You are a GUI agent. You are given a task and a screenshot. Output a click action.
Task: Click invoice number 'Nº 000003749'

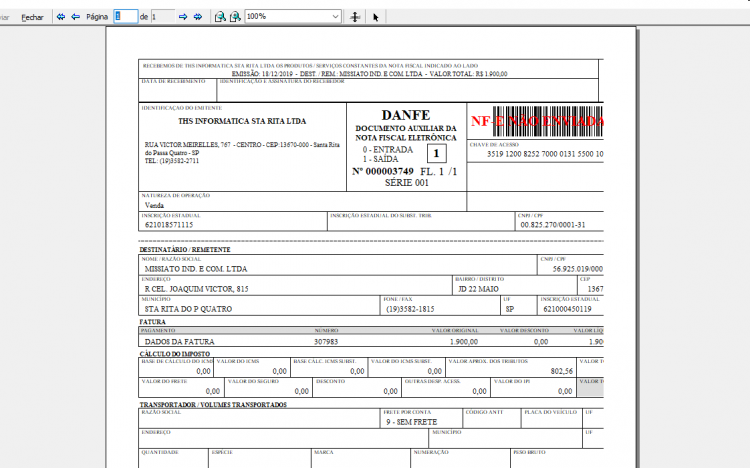(x=383, y=171)
